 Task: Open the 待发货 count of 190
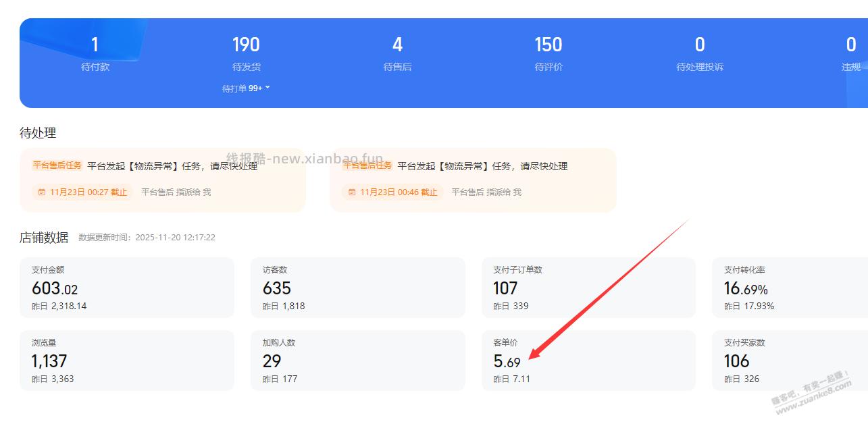pos(246,45)
